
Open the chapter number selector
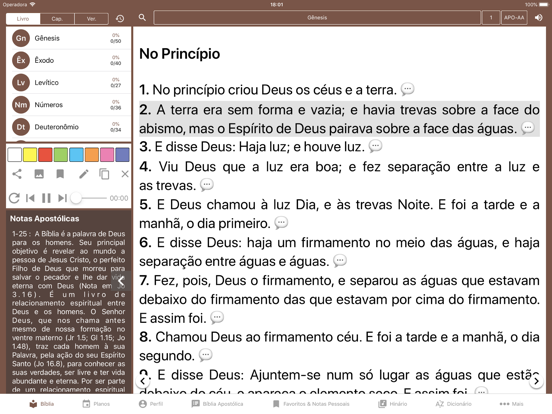coord(491,18)
